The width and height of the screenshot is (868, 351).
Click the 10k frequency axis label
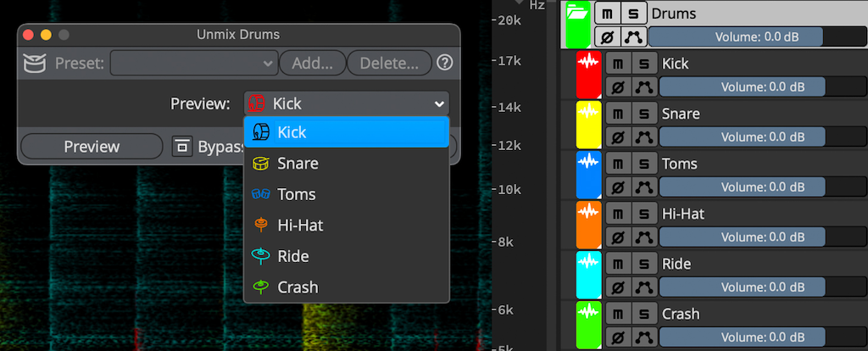[509, 190]
